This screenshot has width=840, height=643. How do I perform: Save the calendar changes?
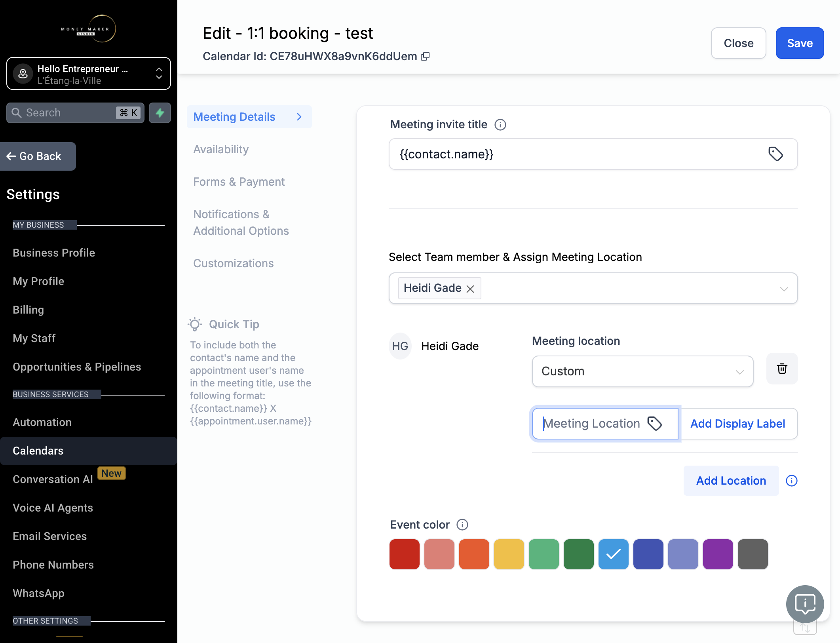pos(800,43)
